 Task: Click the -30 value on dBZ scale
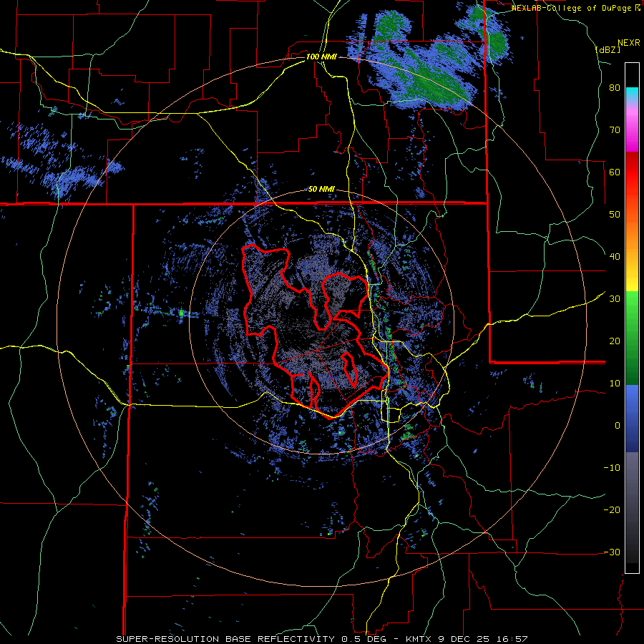tap(612, 552)
